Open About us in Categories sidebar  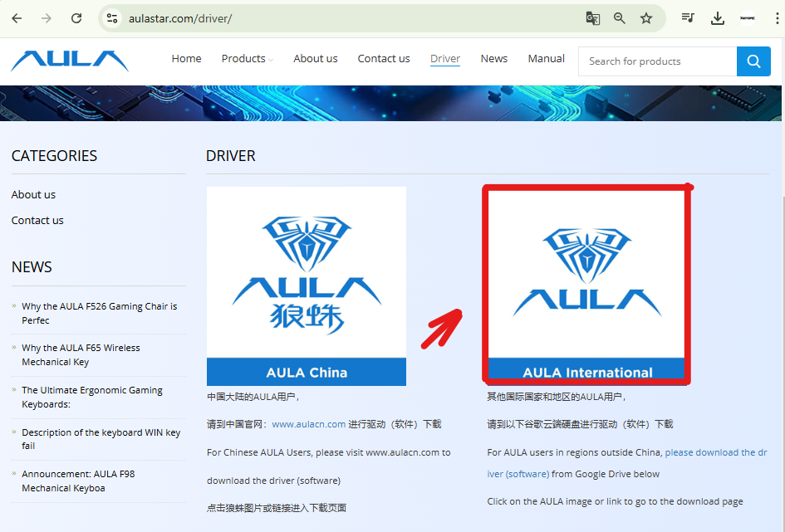point(33,194)
